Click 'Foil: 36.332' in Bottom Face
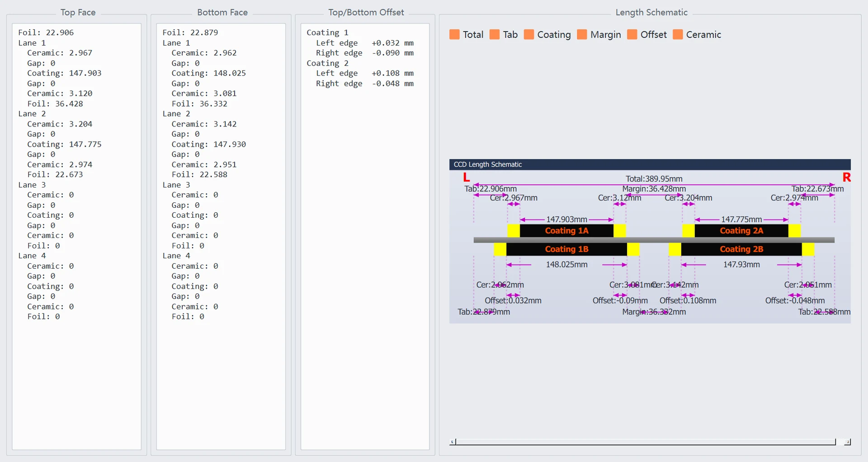This screenshot has width=868, height=462. (199, 104)
